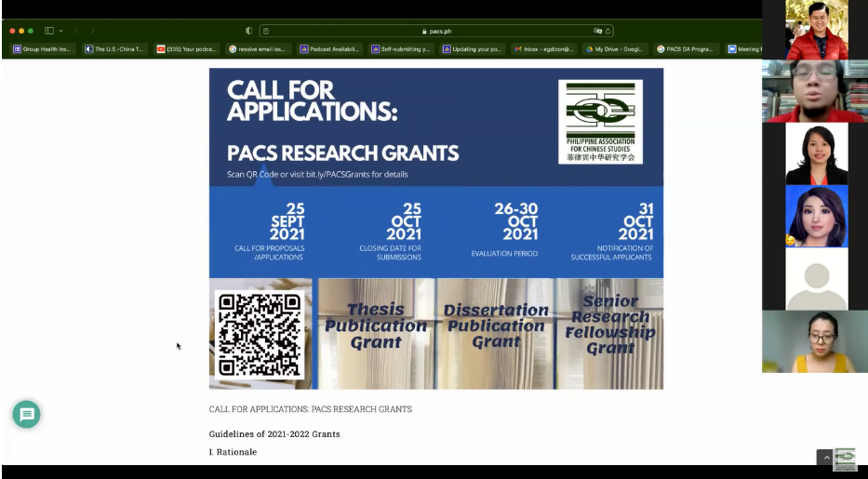Image resolution: width=868 pixels, height=479 pixels.
Task: Switch to the Inbox Gmail tab
Action: pos(544,49)
